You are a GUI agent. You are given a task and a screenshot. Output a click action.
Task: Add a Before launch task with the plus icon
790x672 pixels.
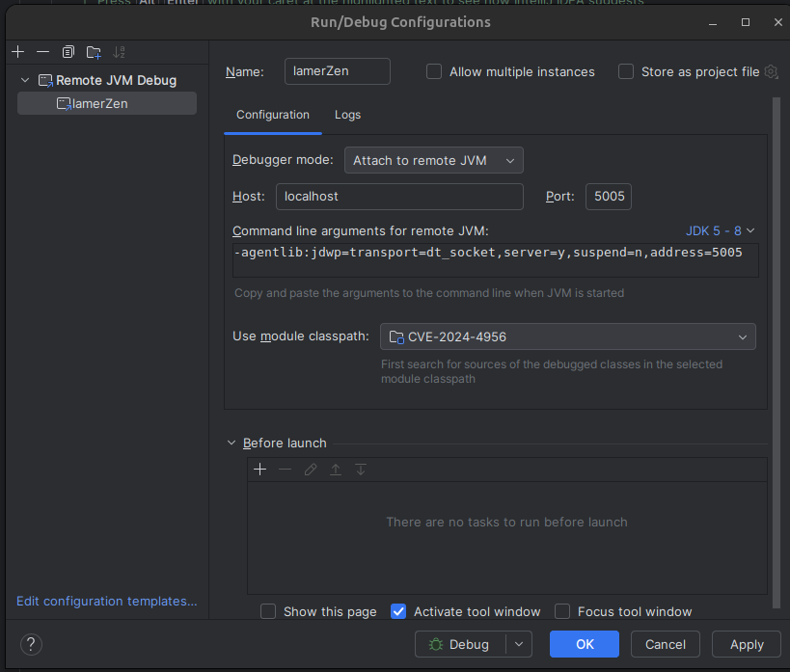[259, 470]
